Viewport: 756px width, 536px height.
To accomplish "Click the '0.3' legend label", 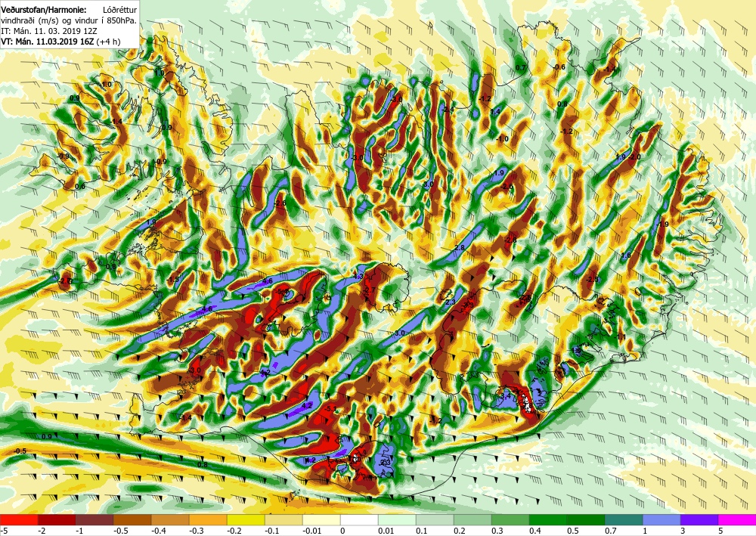I will (497, 531).
